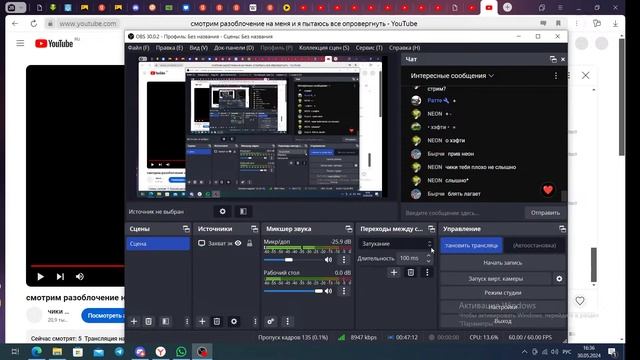Add a new scene with plus icon
Viewport: 640px width, 360px height.
coord(134,322)
